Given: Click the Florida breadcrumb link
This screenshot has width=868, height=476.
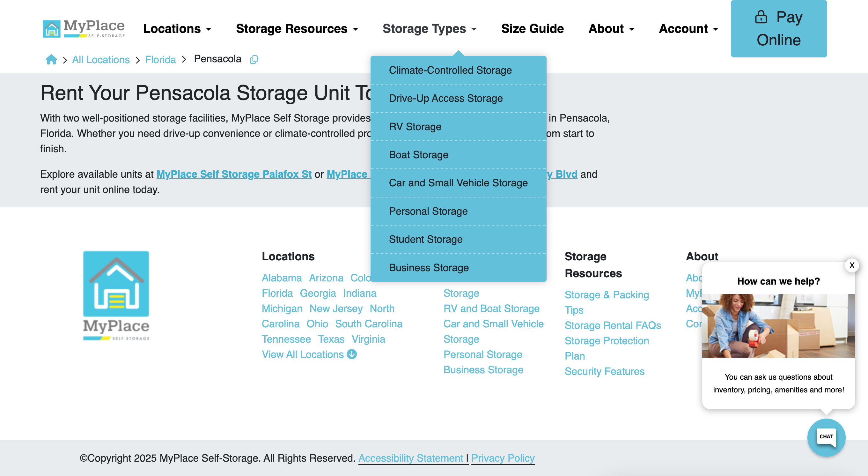Looking at the screenshot, I should pyautogui.click(x=160, y=60).
